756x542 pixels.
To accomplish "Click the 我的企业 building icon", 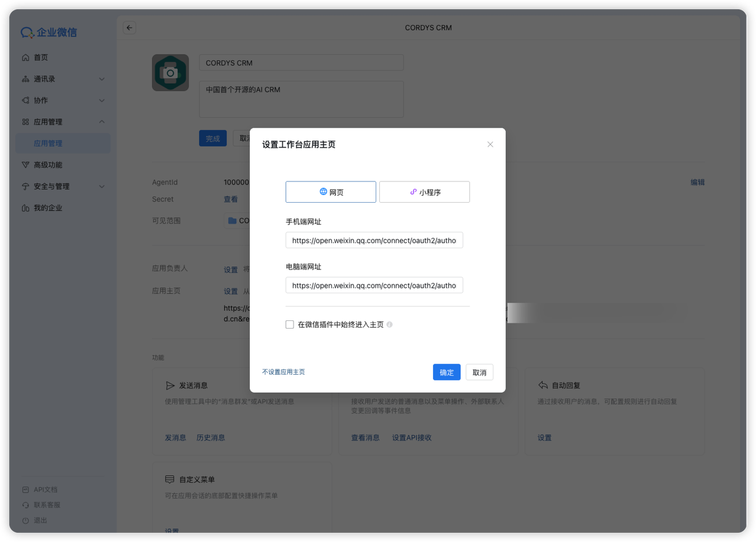I will (x=25, y=208).
